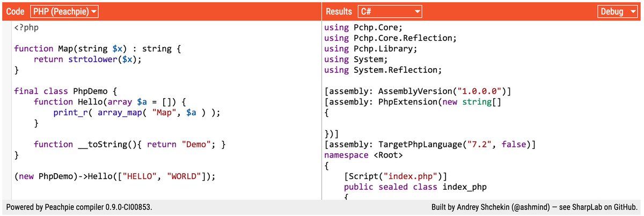Click the Results section header label
644x216 pixels.
point(339,11)
